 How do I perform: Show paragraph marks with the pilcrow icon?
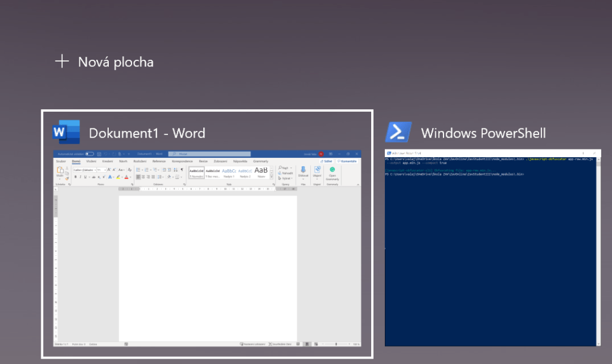pyautogui.click(x=182, y=170)
